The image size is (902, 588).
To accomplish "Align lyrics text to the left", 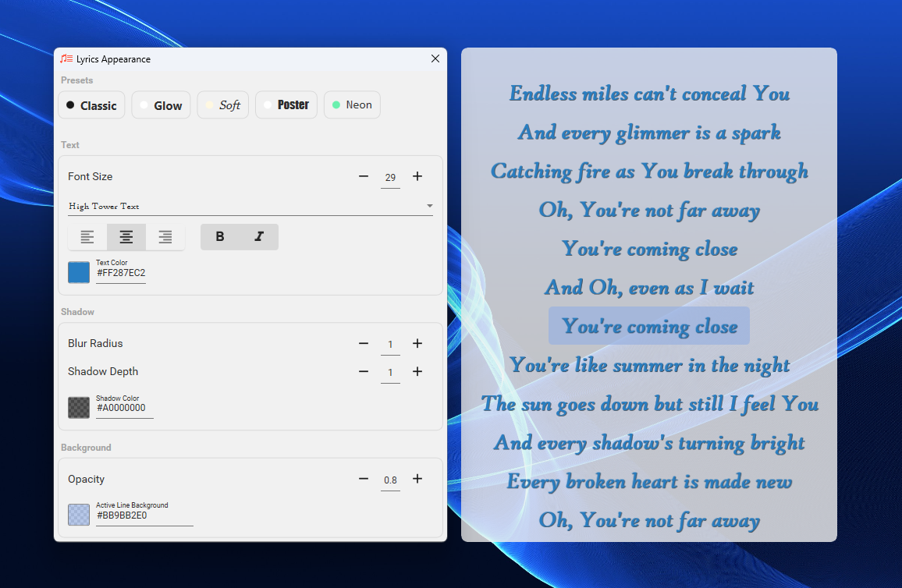I will point(87,237).
